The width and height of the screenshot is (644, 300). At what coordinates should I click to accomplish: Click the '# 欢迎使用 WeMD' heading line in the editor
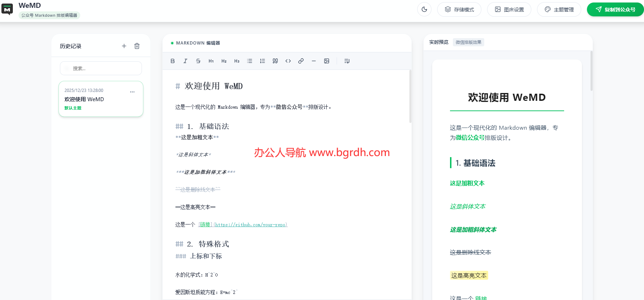click(x=209, y=86)
